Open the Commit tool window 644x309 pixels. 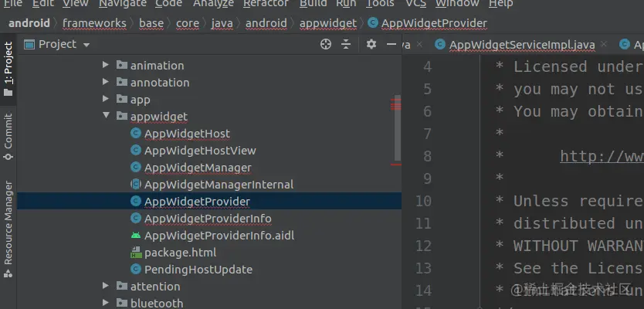[8, 136]
